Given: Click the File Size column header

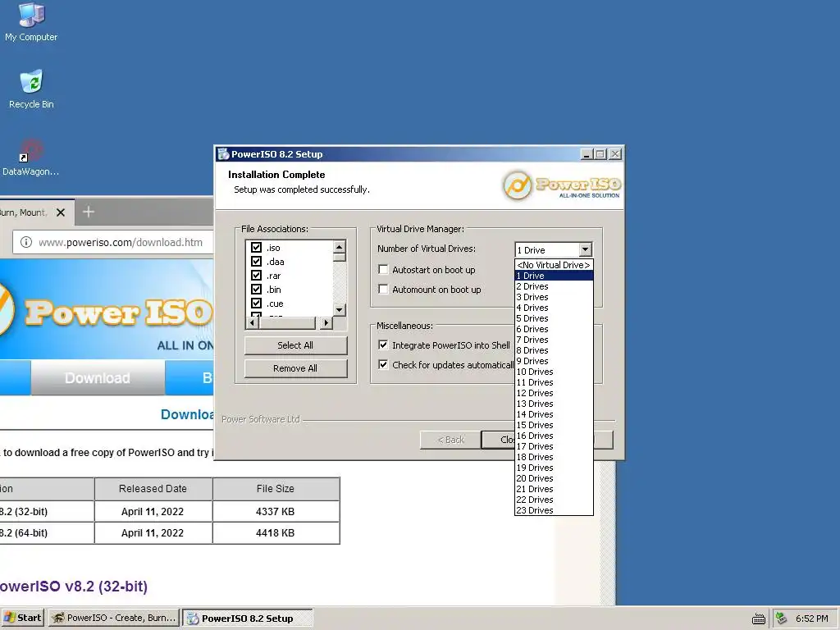Looking at the screenshot, I should (x=276, y=489).
